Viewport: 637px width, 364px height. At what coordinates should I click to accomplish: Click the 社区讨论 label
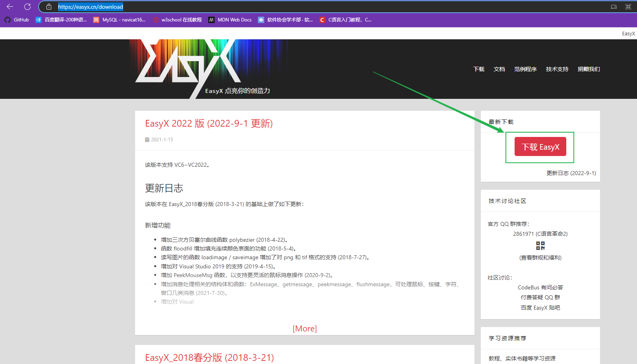500,277
